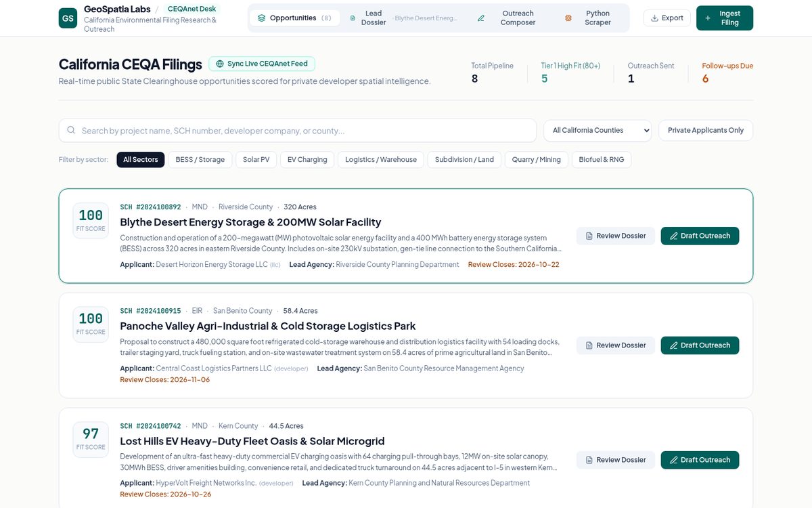Open the Opportunities tab
Screen dimensions: 812x508
pos(294,18)
